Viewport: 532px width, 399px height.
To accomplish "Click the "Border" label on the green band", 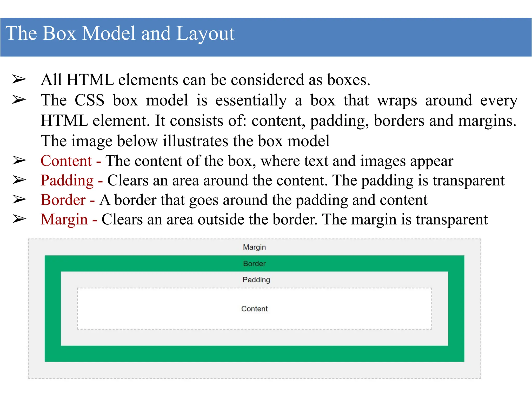I will pyautogui.click(x=254, y=264).
